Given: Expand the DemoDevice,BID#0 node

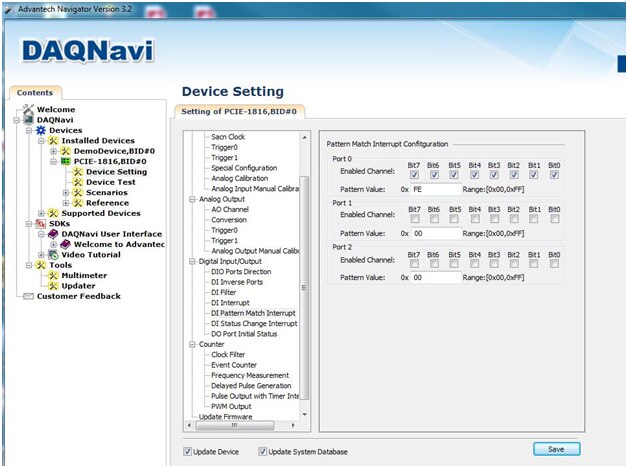Looking at the screenshot, I should coord(53,151).
